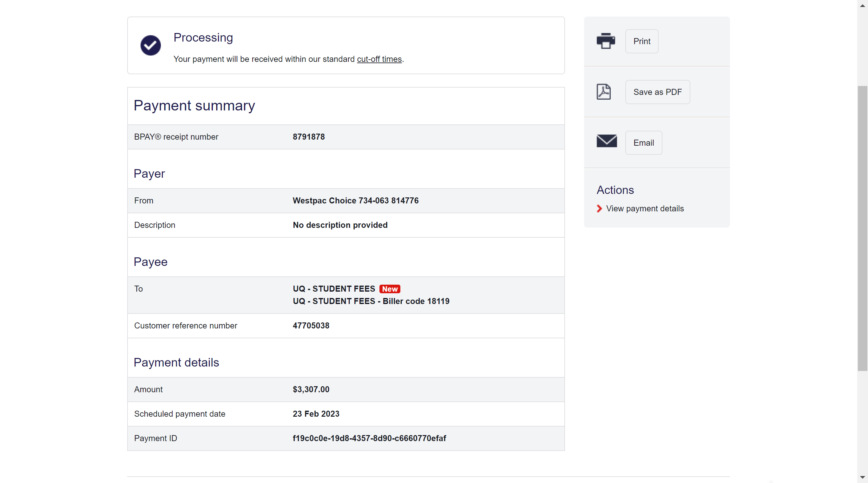
Task: Click the envelope email icon
Action: 607,141
